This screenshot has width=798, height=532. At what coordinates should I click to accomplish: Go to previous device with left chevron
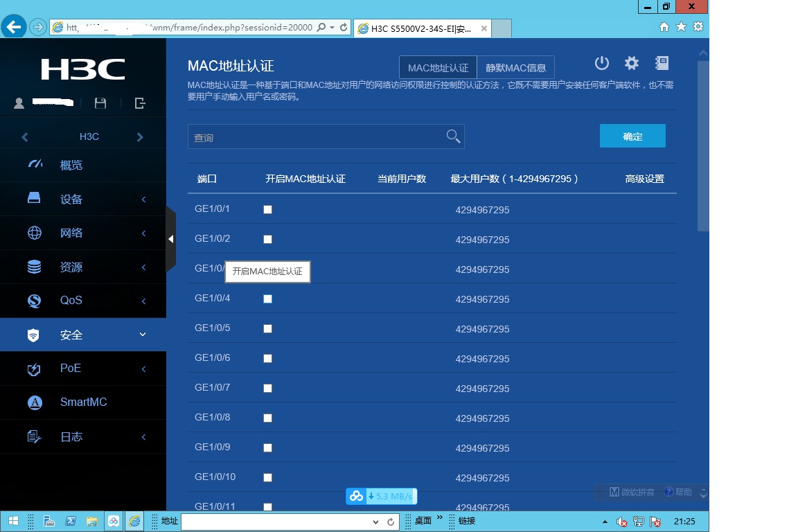(25, 137)
